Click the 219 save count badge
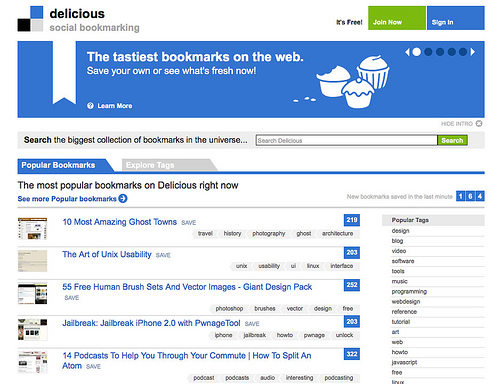The width and height of the screenshot is (500, 384). click(352, 220)
